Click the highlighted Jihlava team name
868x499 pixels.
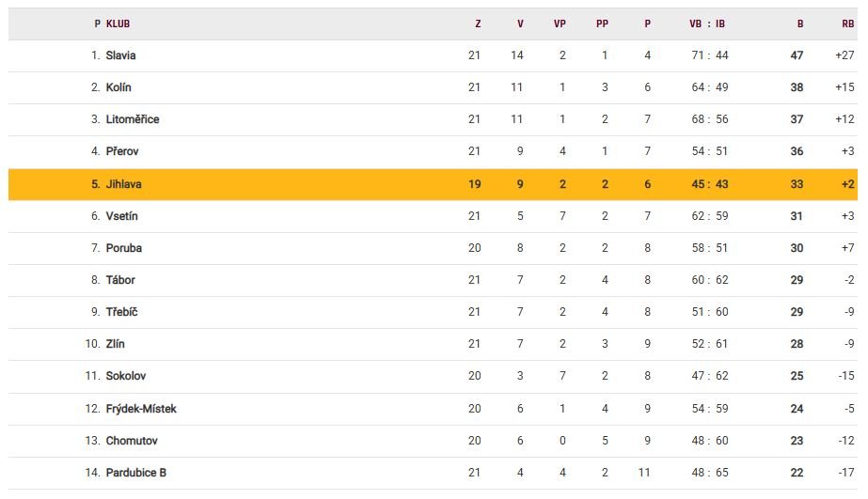click(123, 184)
